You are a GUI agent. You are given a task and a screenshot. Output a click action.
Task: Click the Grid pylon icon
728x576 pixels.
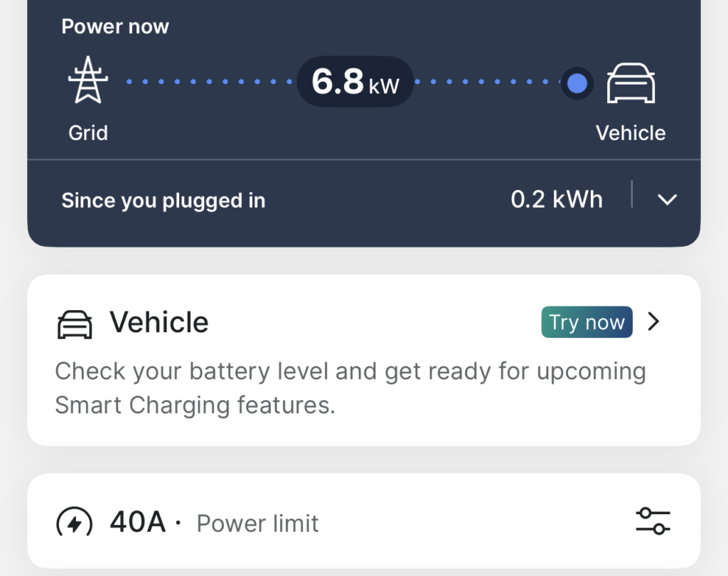tap(87, 80)
